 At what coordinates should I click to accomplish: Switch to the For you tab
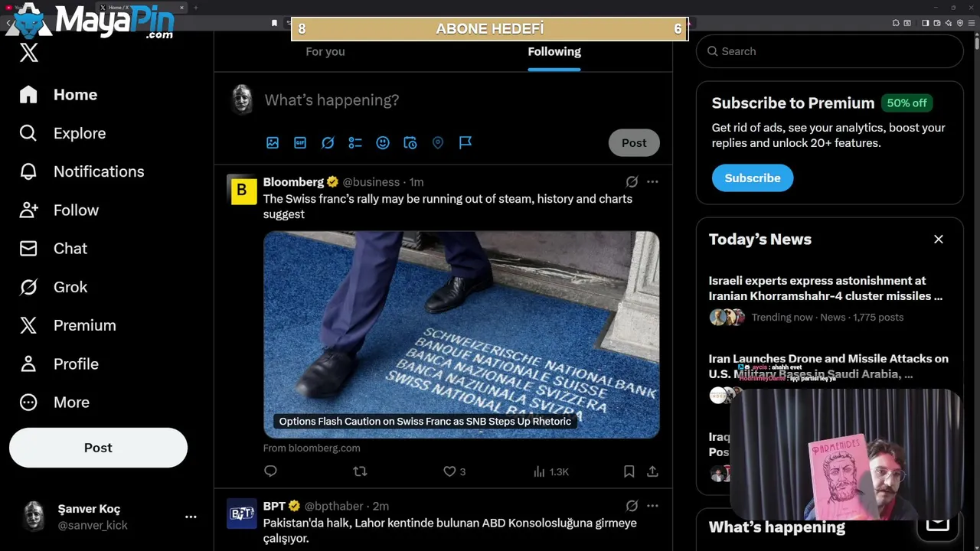coord(325,51)
